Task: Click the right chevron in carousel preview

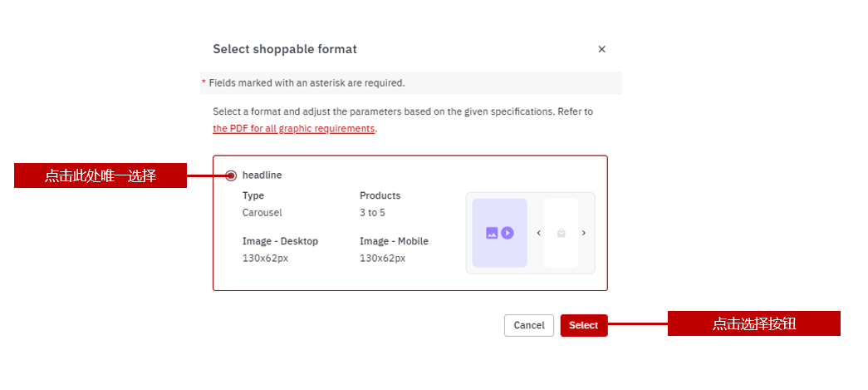Action: (584, 234)
